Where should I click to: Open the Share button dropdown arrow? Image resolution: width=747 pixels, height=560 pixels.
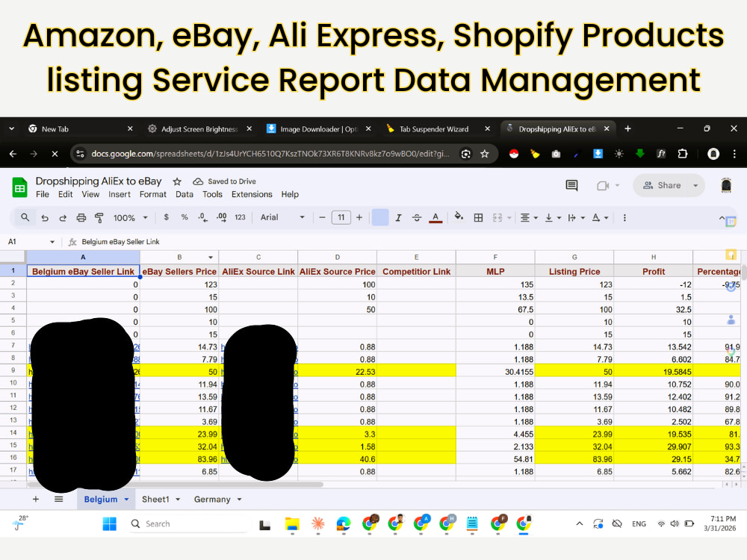[x=695, y=185]
